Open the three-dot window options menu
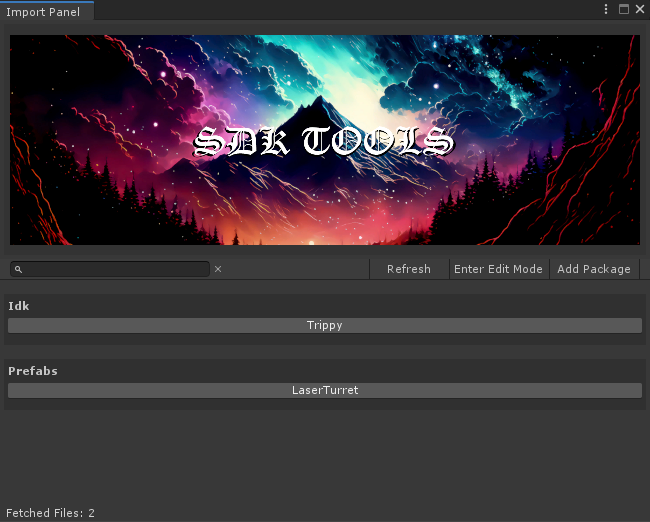This screenshot has height=522, width=650. point(606,9)
